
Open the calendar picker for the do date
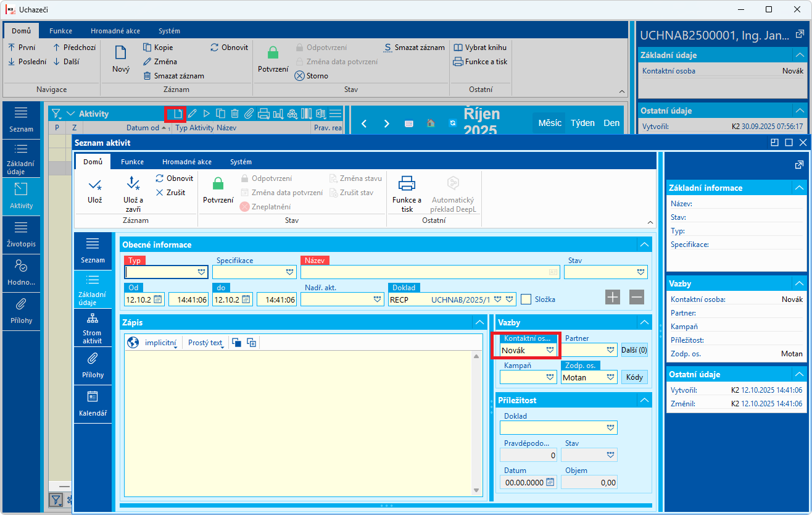(246, 299)
